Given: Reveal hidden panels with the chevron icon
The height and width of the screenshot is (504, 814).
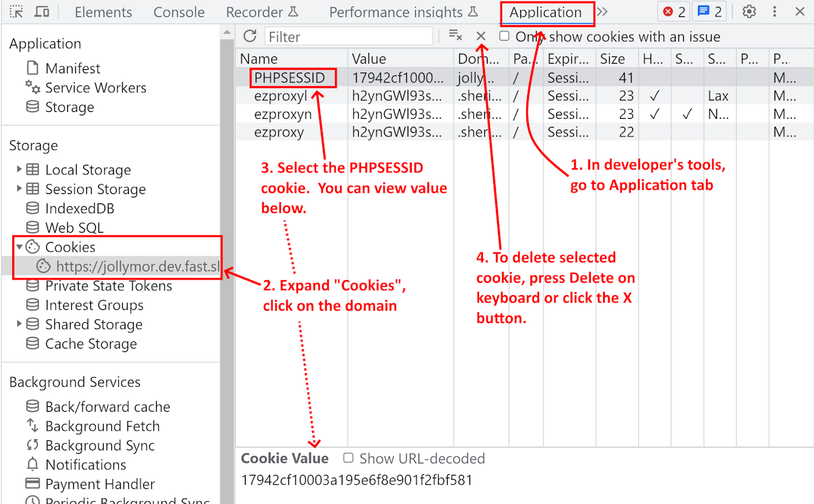Looking at the screenshot, I should point(602,12).
